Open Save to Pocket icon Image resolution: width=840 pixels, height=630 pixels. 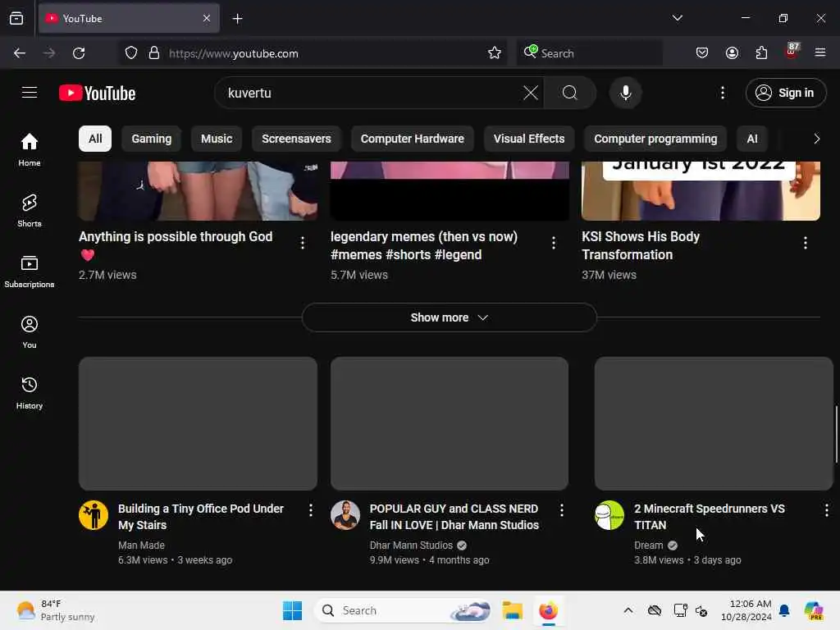coord(702,53)
